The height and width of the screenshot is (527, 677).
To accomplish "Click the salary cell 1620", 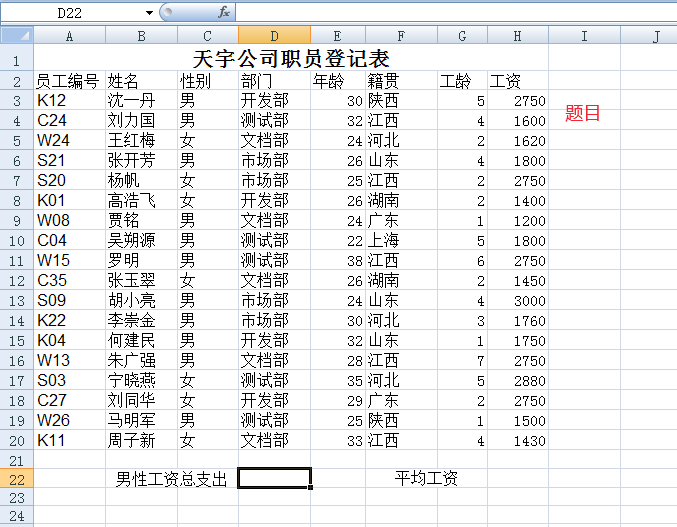I will point(518,140).
